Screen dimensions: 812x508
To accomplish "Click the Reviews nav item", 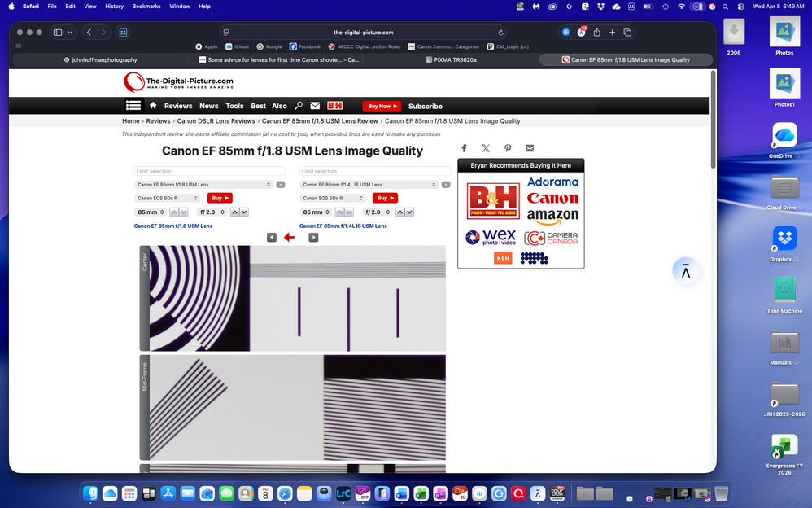I will tap(178, 106).
